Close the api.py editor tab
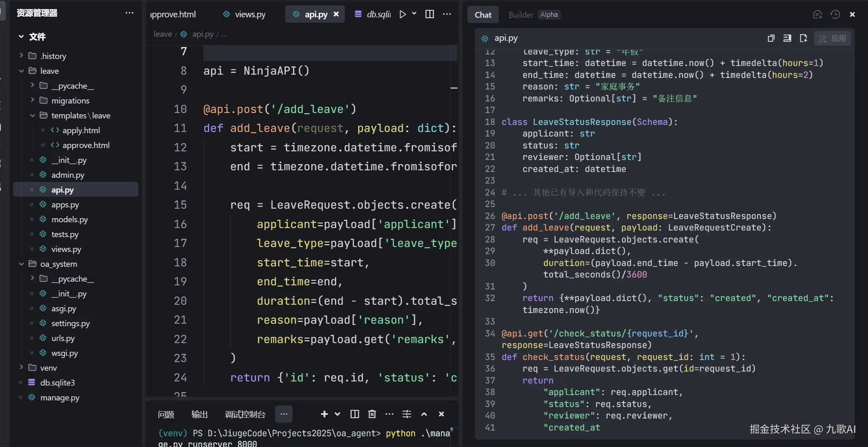The image size is (868, 447). 336,14
